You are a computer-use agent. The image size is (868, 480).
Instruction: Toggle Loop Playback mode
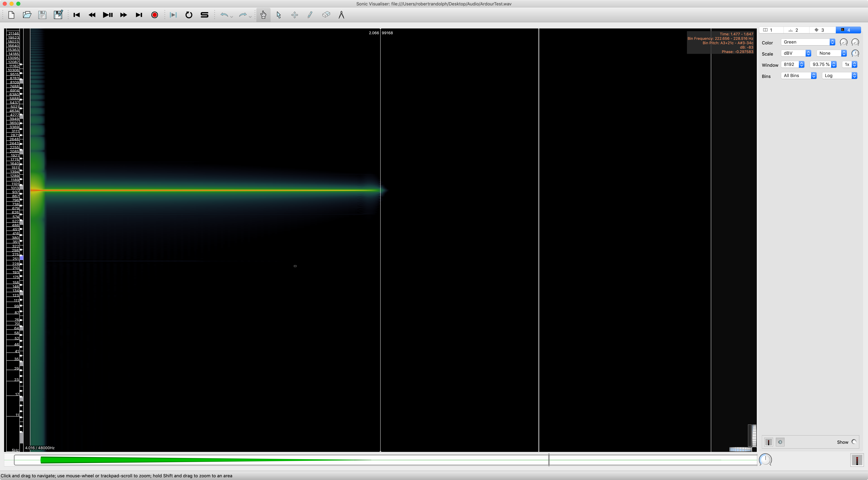(189, 15)
